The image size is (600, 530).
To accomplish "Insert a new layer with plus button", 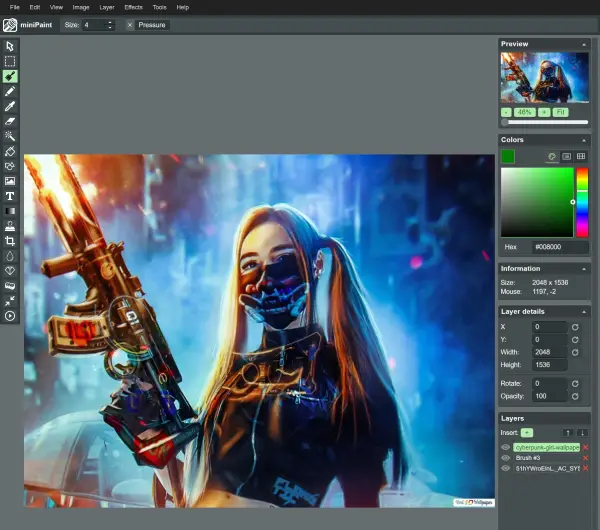I will [x=527, y=433].
